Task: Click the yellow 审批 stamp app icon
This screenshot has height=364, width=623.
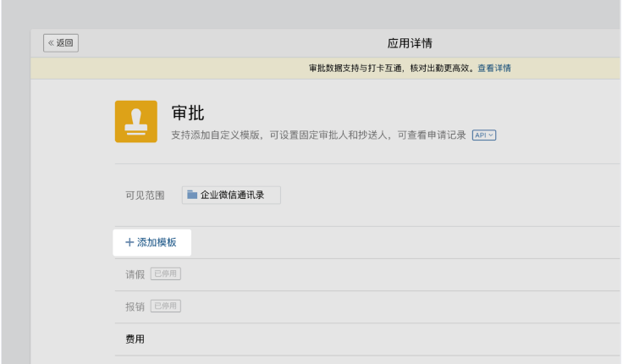Action: 136,122
